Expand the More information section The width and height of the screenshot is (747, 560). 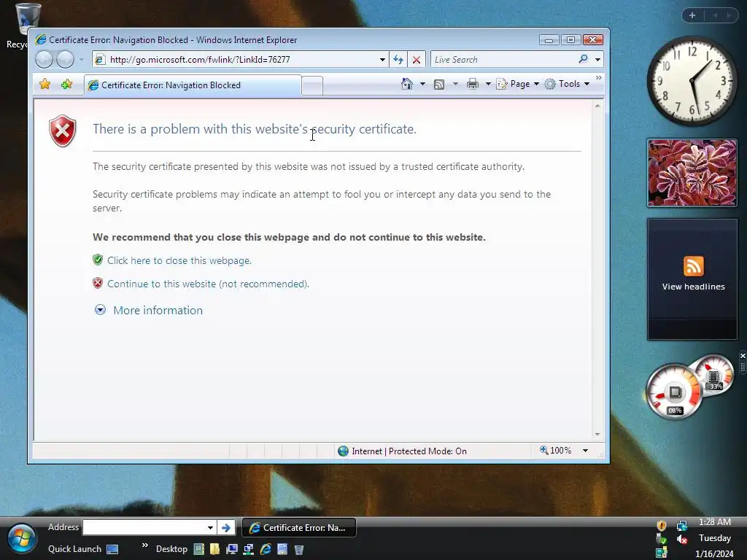pos(149,310)
